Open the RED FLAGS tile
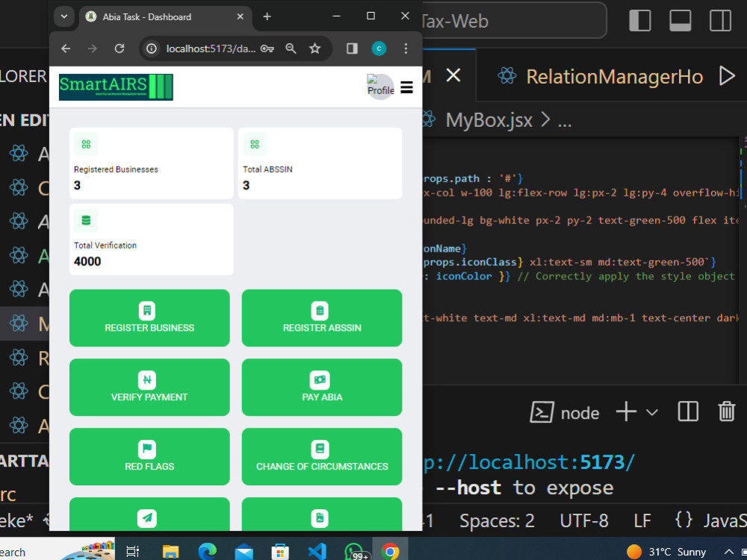Viewport: 747px width, 560px height. coord(149,456)
